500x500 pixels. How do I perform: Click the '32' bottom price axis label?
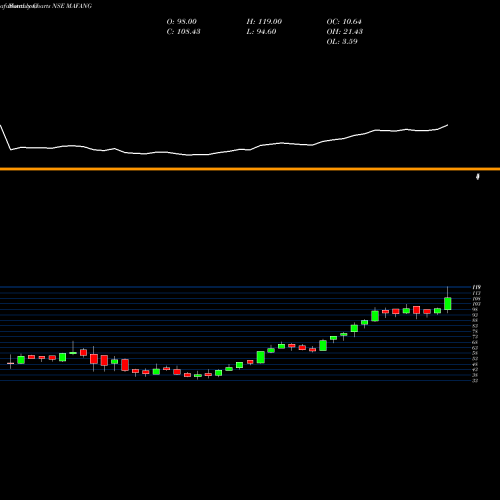click(475, 380)
